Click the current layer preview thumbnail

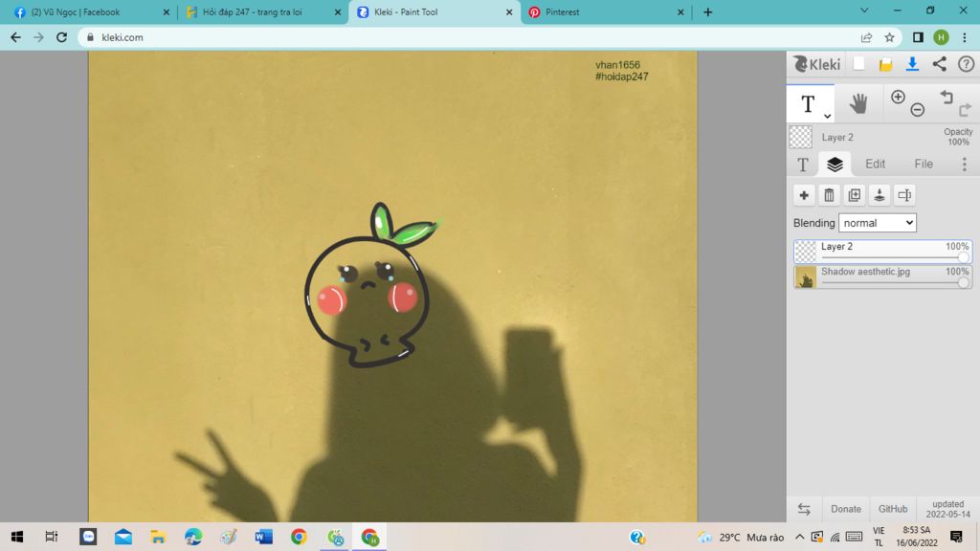coord(801,138)
